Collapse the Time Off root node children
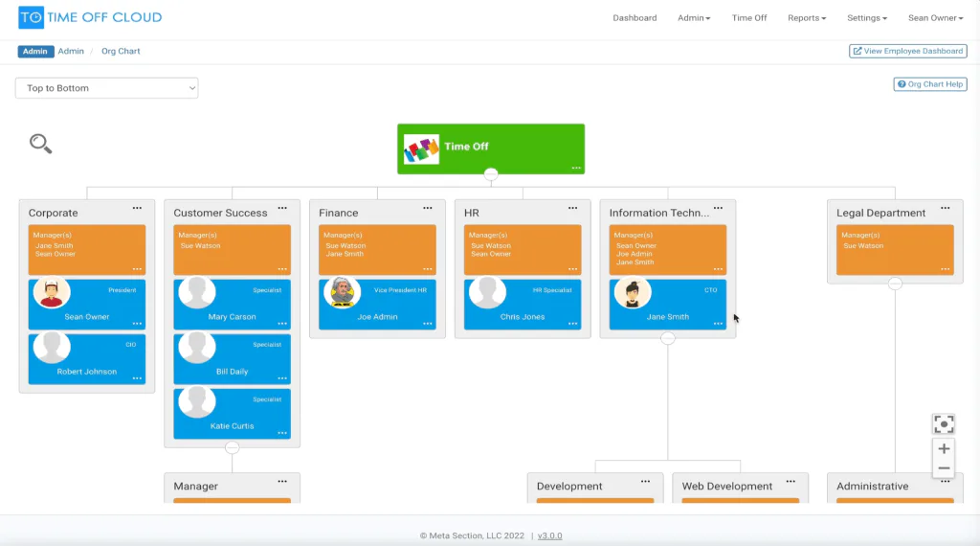Image resolution: width=980 pixels, height=546 pixels. [x=491, y=174]
